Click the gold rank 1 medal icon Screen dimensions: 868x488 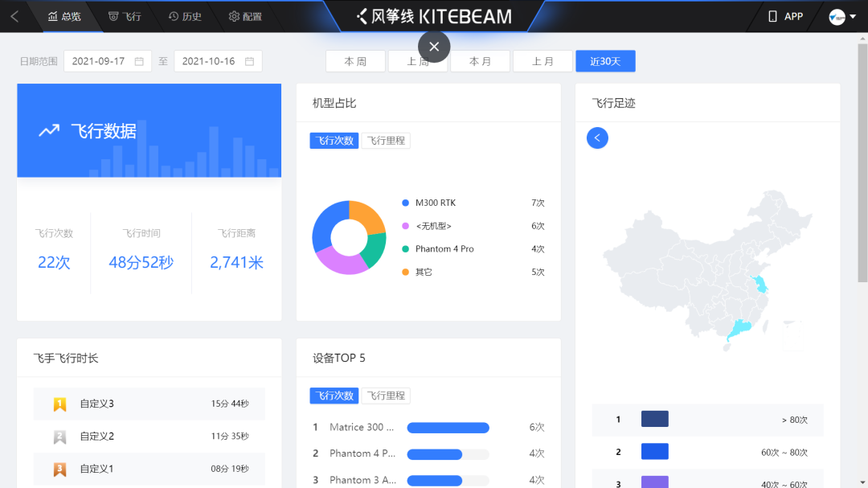point(59,404)
